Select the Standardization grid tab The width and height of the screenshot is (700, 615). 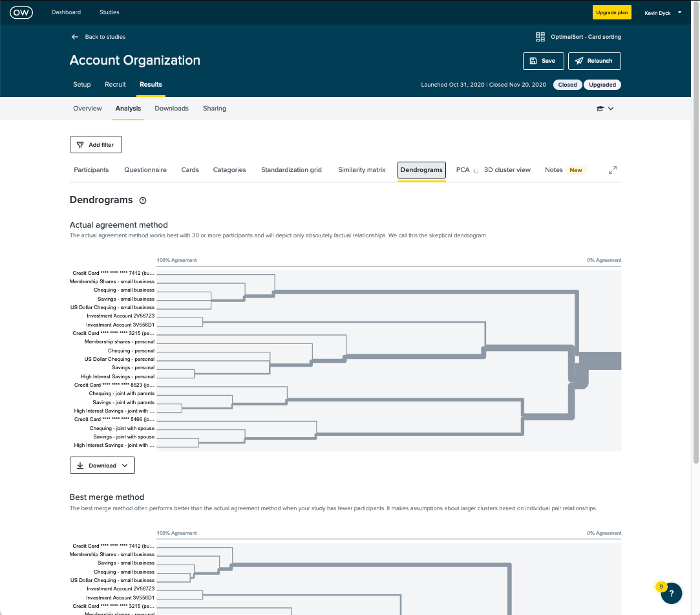291,169
